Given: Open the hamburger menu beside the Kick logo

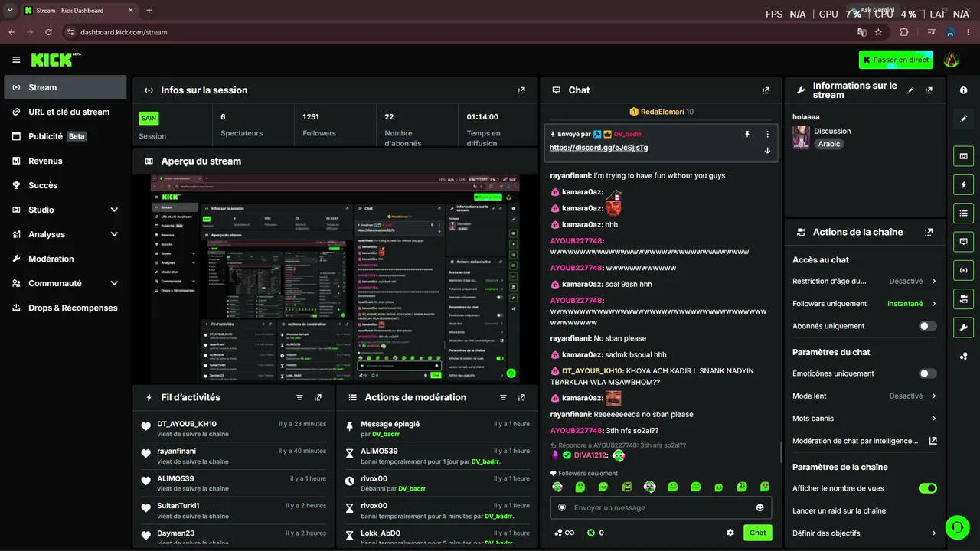Looking at the screenshot, I should tap(16, 60).
